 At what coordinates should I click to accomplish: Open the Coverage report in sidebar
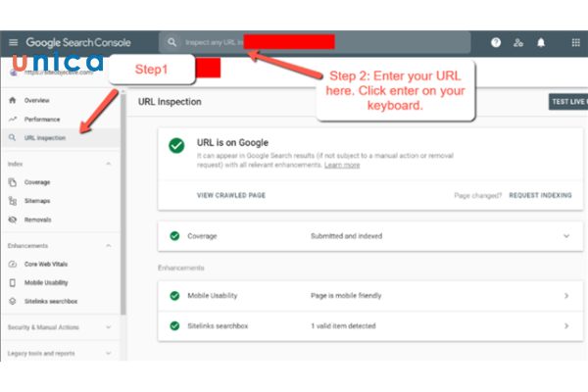tap(37, 182)
